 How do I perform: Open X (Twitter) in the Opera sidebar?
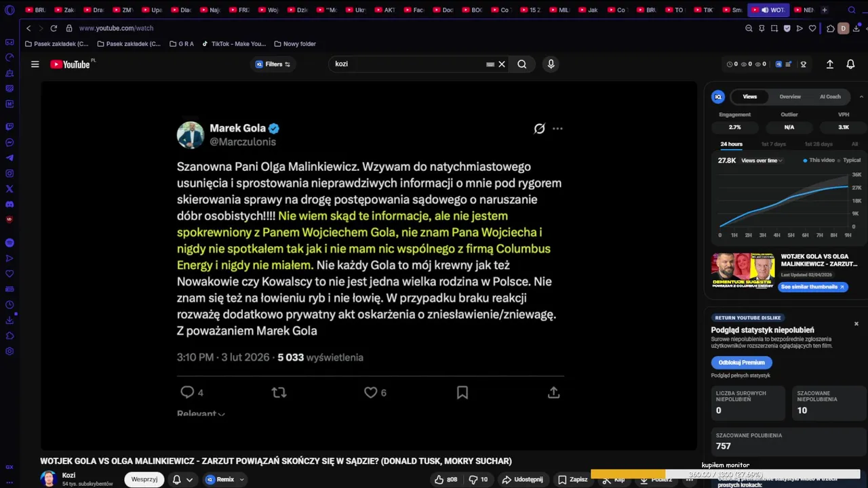(9, 189)
